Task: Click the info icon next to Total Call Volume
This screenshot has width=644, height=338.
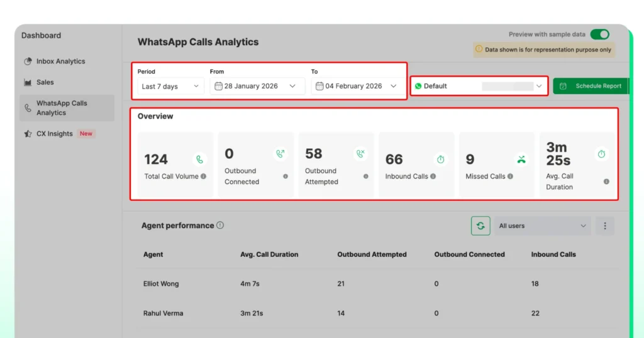Action: coord(203,177)
